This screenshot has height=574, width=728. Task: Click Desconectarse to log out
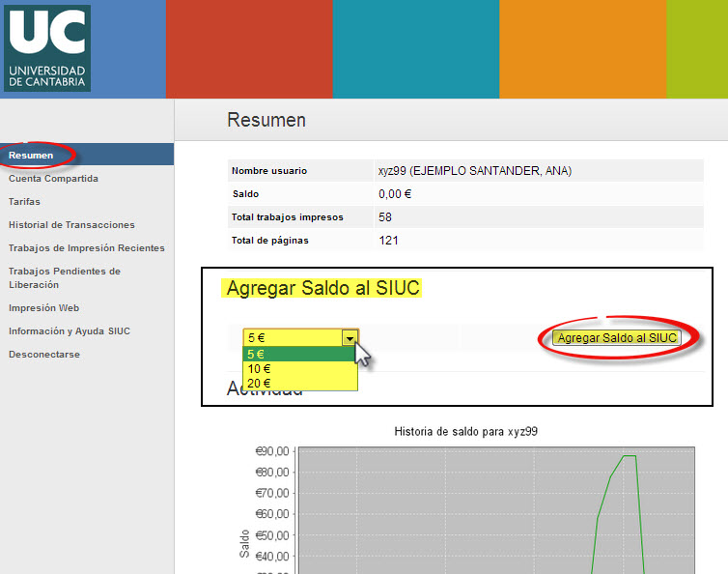44,355
